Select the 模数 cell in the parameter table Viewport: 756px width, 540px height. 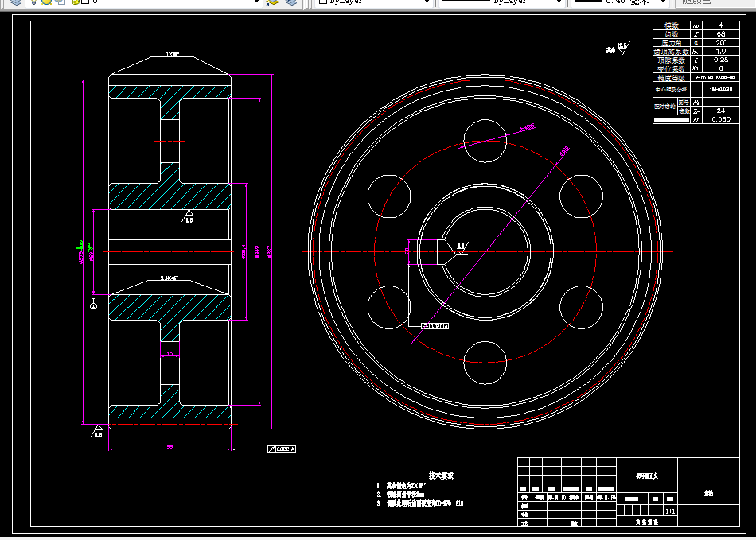pos(672,25)
